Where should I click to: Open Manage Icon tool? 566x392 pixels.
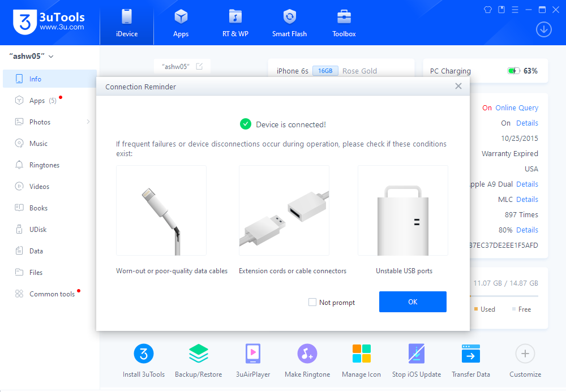pyautogui.click(x=361, y=360)
